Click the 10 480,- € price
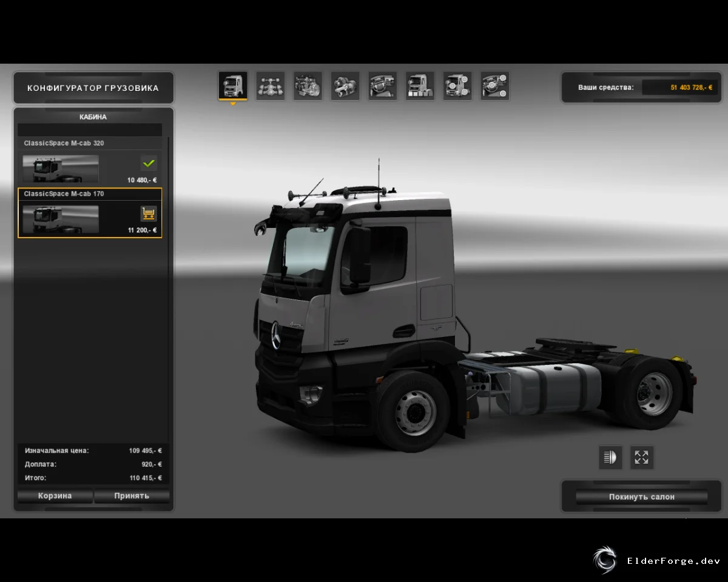 click(x=142, y=180)
